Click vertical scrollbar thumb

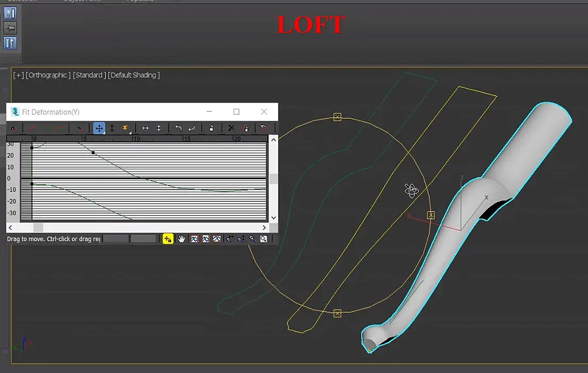pyautogui.click(x=274, y=179)
